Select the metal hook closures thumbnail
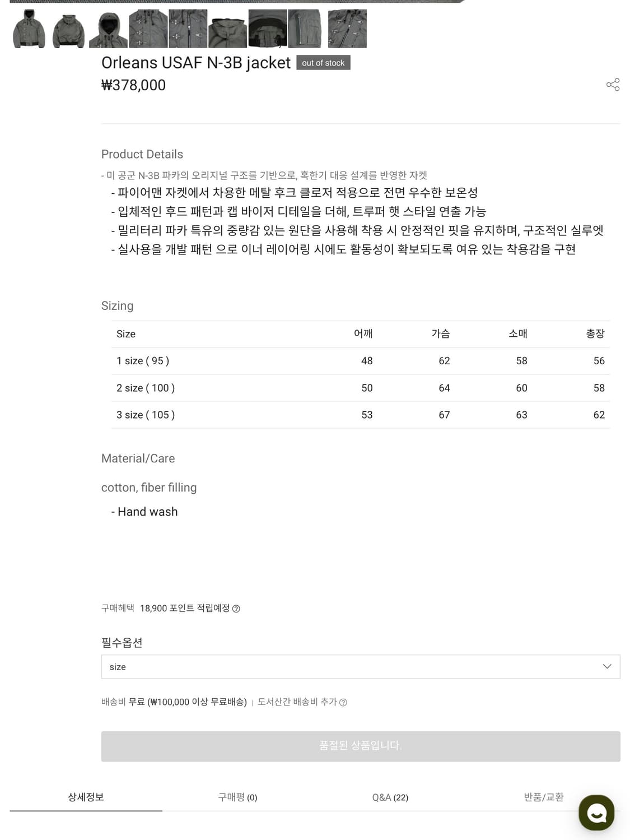This screenshot has width=630, height=840. 148,29
